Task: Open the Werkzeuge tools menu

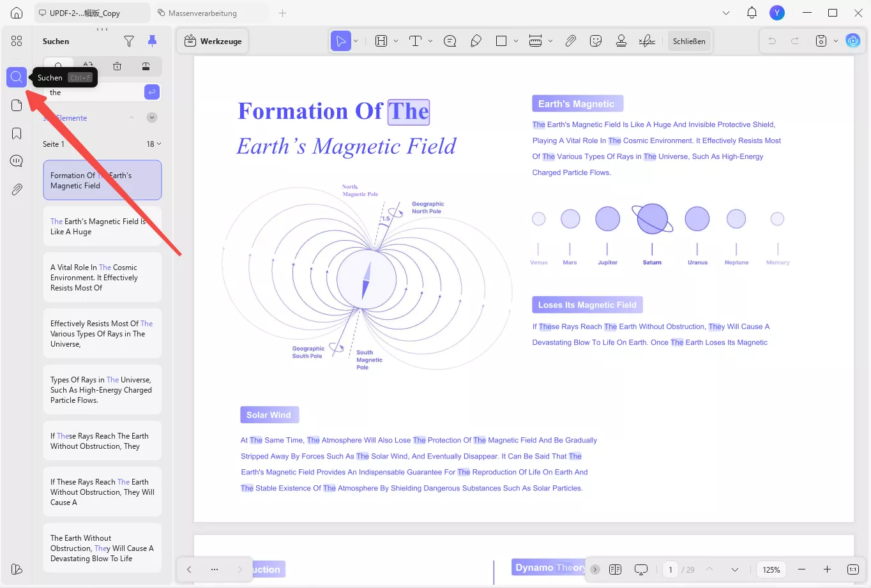Action: tap(213, 41)
